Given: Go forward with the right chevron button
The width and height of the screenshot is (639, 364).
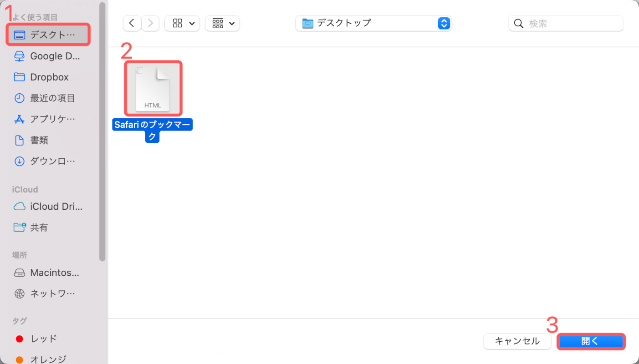Looking at the screenshot, I should click(x=150, y=23).
